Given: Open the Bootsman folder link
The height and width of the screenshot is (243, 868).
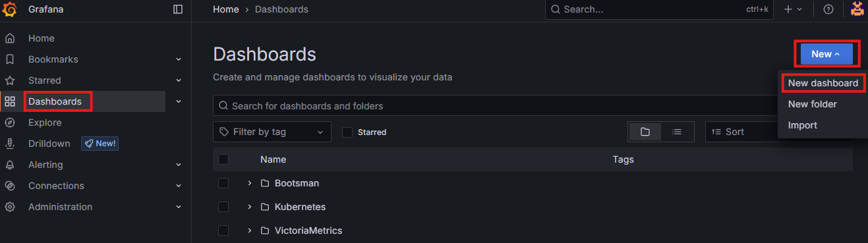Looking at the screenshot, I should (x=297, y=183).
